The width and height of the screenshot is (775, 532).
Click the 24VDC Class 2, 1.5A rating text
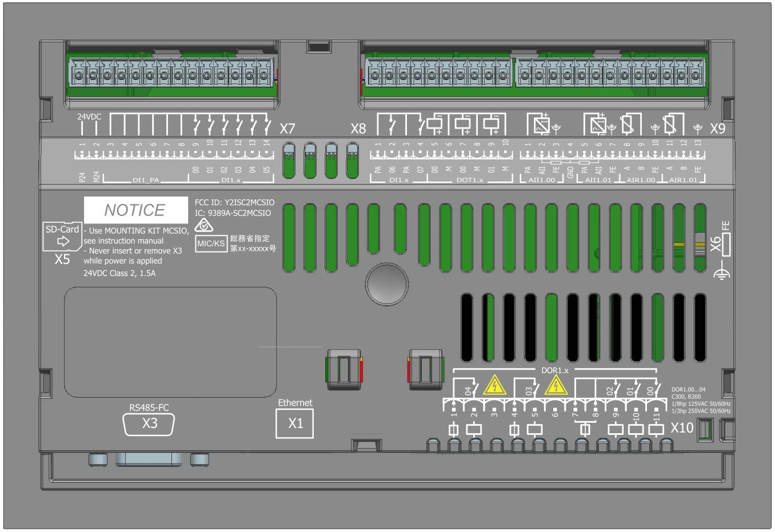pos(120,273)
